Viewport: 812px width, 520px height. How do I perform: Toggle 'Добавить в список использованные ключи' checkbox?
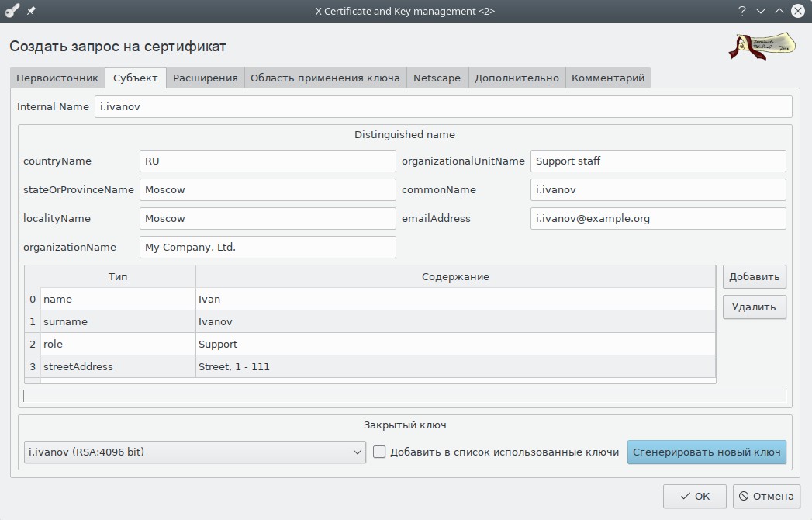379,452
